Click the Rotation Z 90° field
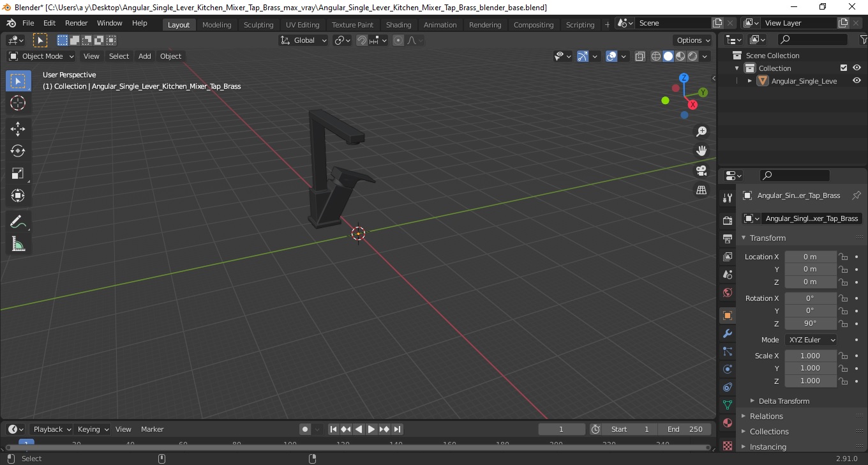The height and width of the screenshot is (465, 868). pos(811,323)
